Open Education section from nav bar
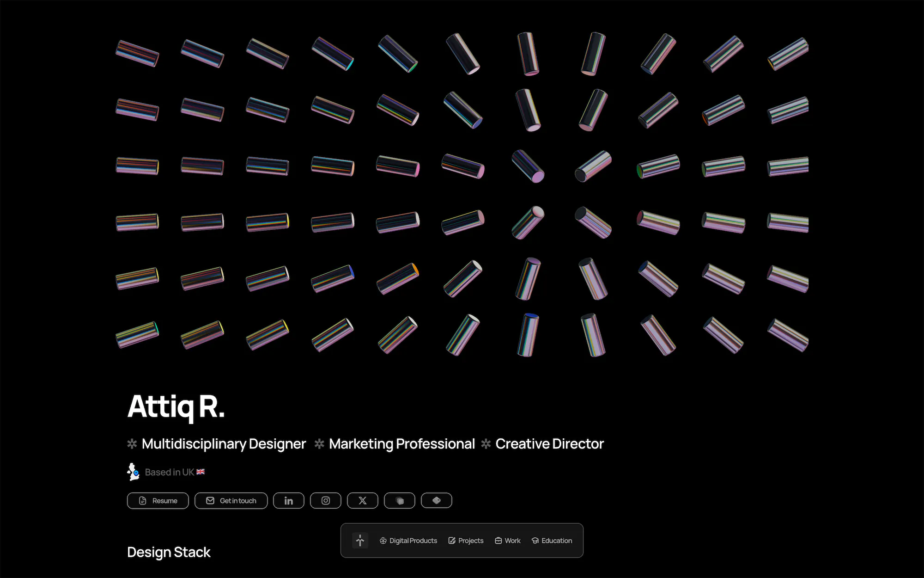Image resolution: width=924 pixels, height=578 pixels. point(552,541)
